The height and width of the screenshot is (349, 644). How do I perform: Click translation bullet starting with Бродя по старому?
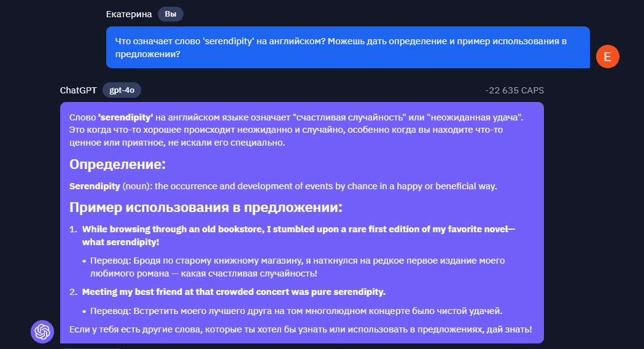(297, 267)
